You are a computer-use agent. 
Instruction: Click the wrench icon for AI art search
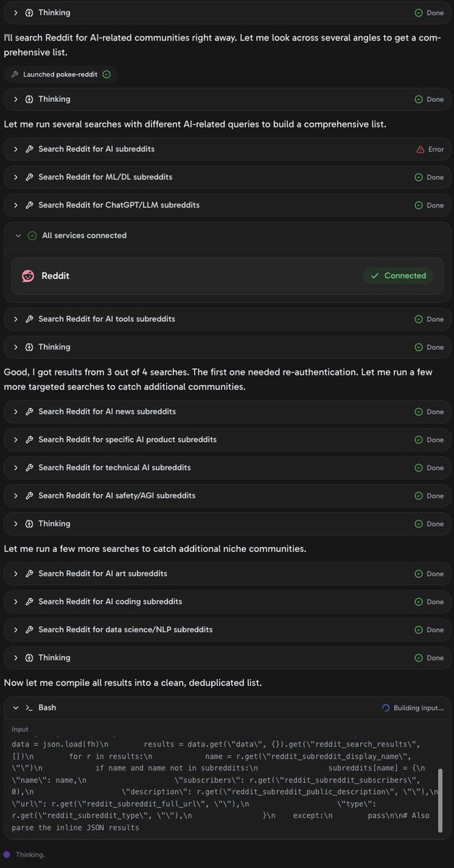(30, 574)
